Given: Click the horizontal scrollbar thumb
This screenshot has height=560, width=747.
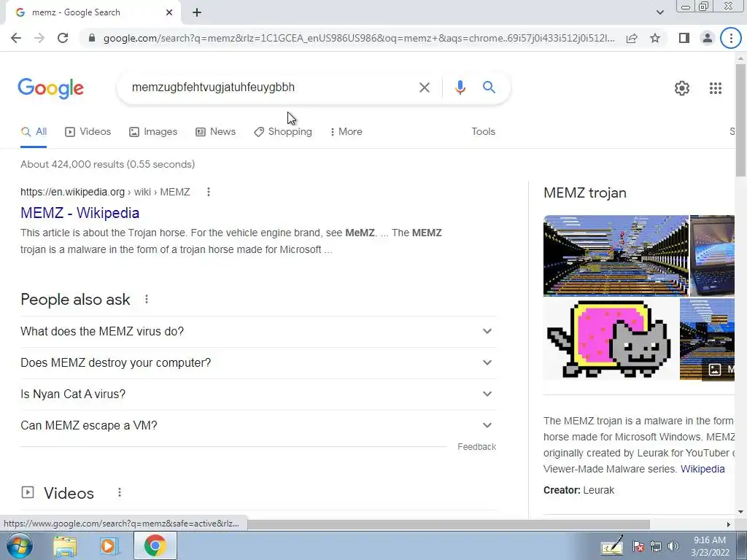Looking at the screenshot, I should tap(448, 524).
